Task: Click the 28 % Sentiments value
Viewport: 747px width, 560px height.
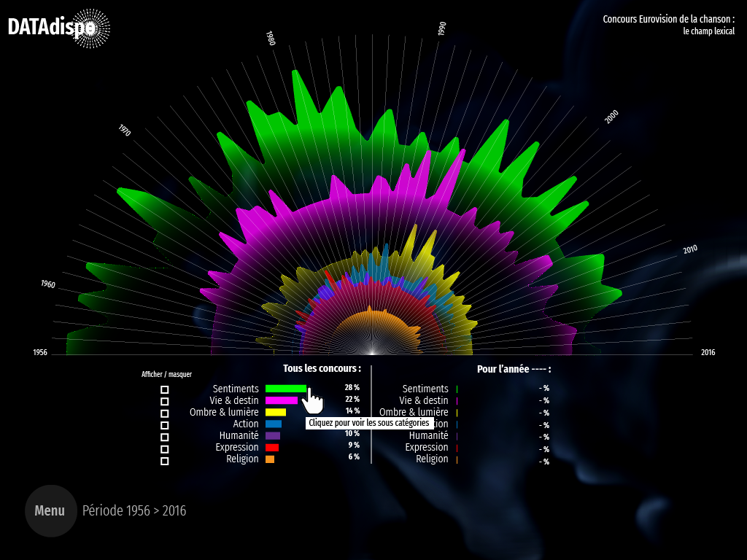Action: pos(352,388)
